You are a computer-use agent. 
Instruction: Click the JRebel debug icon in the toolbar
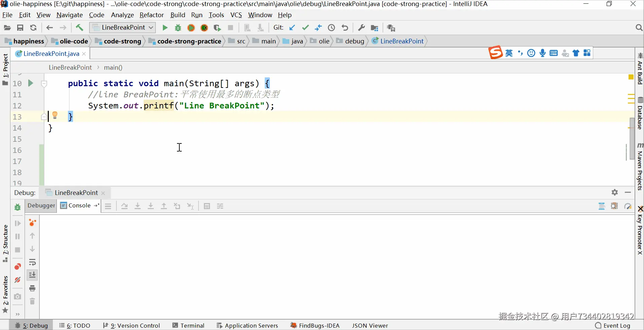point(204,28)
